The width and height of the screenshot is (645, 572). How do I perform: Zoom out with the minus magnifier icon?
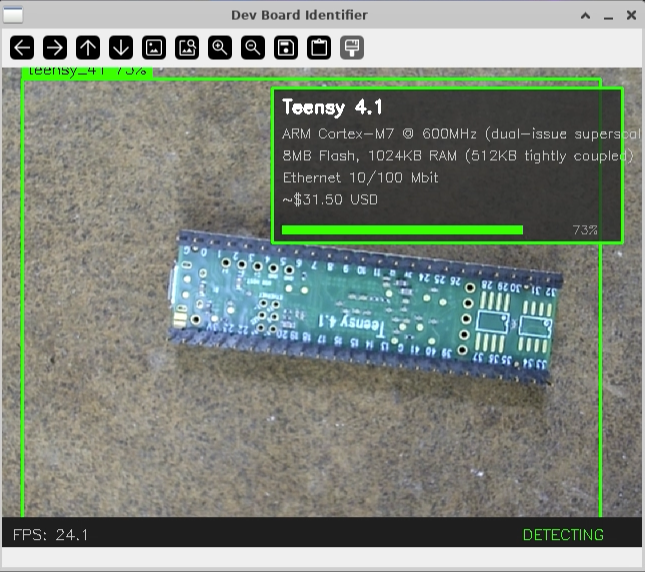tap(253, 48)
